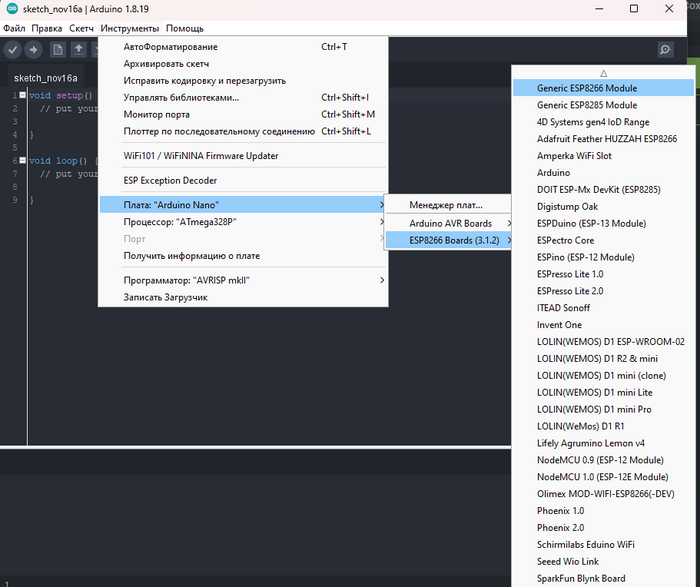The width and height of the screenshot is (700, 587).
Task: Select LOLIN(WEMOS) D1 ESP-WROOM-02
Action: (x=604, y=342)
